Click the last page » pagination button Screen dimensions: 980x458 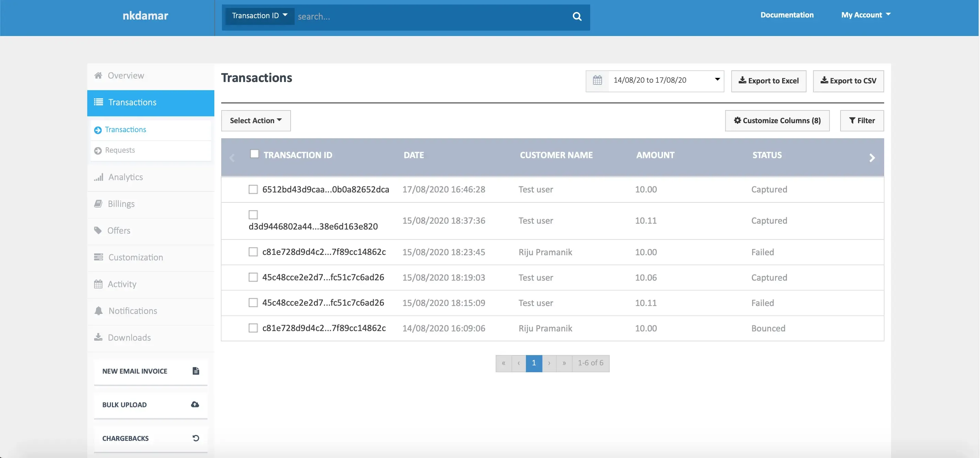(x=564, y=363)
